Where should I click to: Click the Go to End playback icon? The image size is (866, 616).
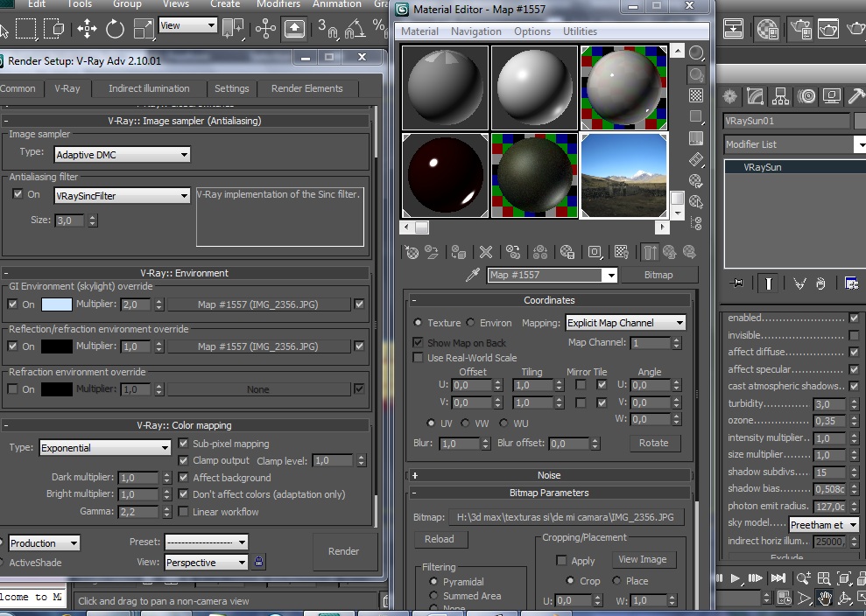(778, 577)
